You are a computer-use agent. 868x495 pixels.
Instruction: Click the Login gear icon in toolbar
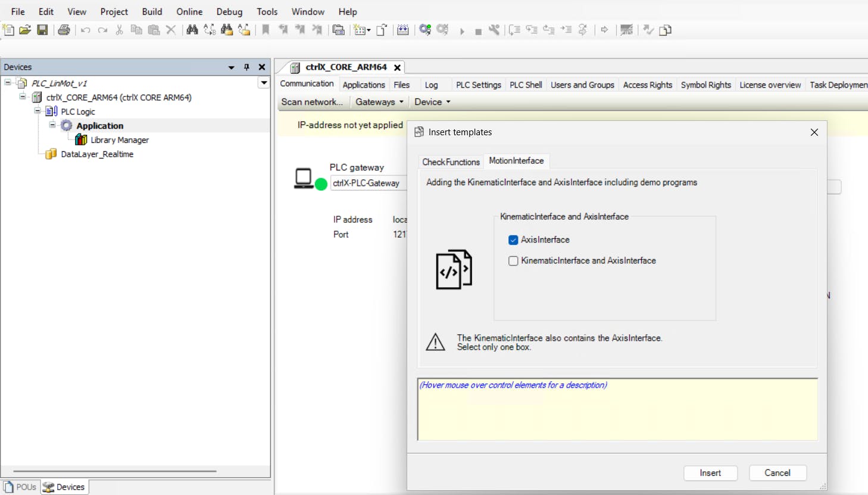click(x=425, y=30)
